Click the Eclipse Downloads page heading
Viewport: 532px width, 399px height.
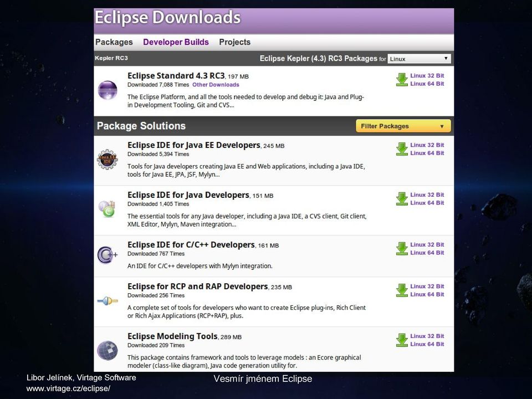click(x=167, y=18)
